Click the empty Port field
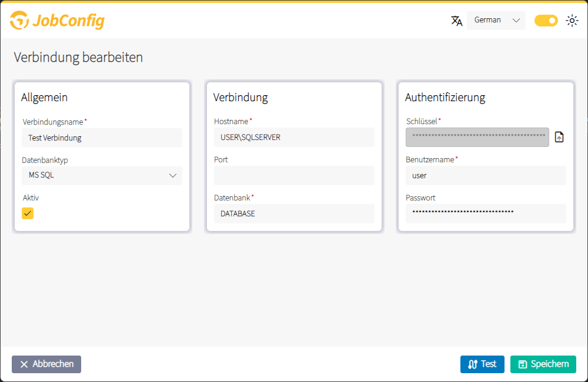Screen dimensions: 588x382 point(294,176)
